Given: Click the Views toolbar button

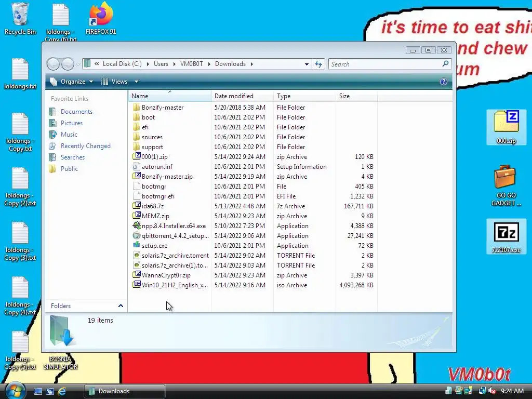Looking at the screenshot, I should tap(115, 82).
